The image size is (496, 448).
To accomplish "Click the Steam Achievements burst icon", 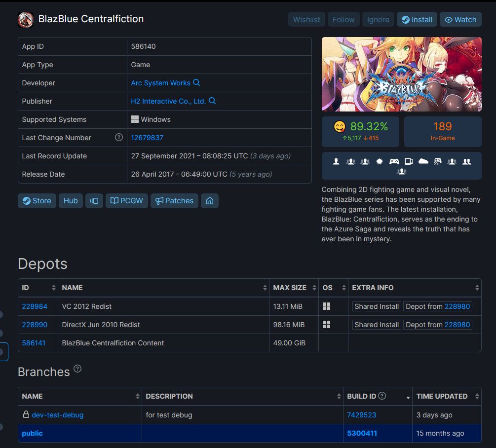I will 379,161.
